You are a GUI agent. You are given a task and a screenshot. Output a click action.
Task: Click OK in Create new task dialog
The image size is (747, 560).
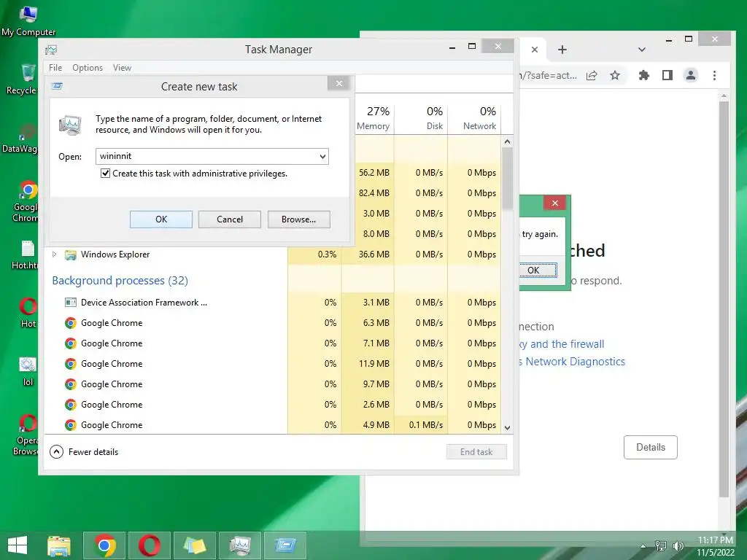click(x=161, y=219)
